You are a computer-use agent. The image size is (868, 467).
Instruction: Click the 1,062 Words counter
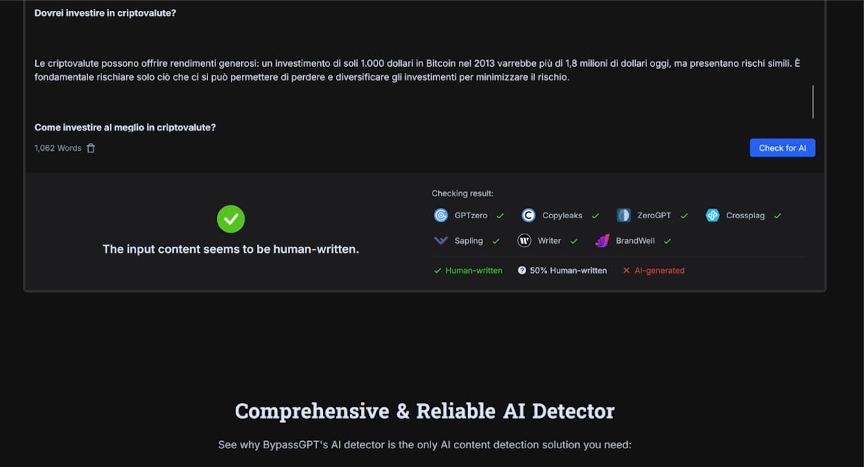pyautogui.click(x=58, y=148)
